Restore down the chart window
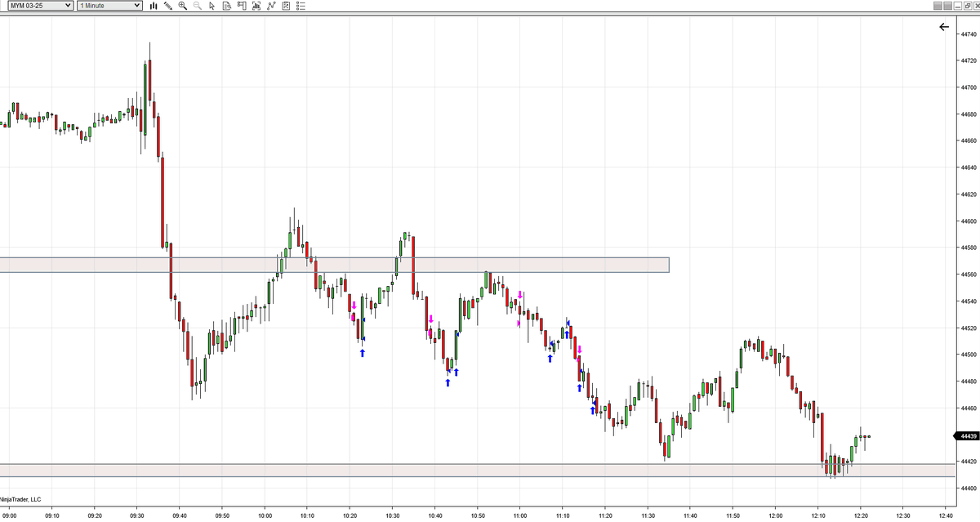Screen dimensions: 980x522 [967, 6]
